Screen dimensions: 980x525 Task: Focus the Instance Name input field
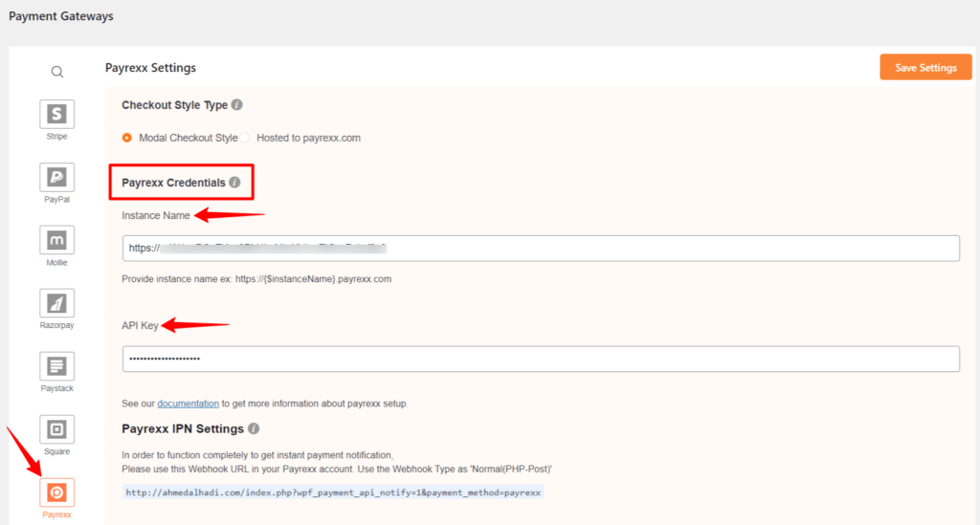point(541,249)
